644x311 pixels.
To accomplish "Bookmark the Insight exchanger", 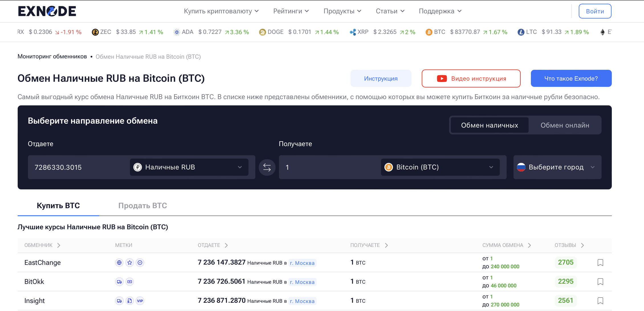I will point(600,301).
